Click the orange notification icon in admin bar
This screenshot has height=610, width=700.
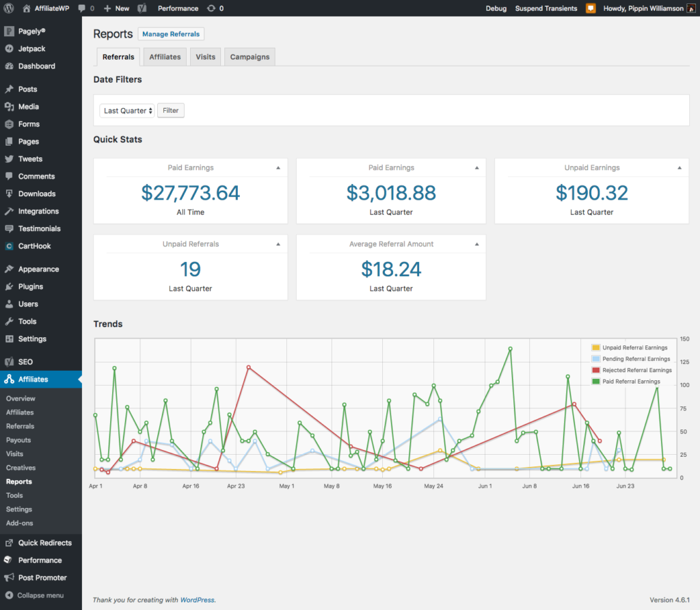[591, 8]
